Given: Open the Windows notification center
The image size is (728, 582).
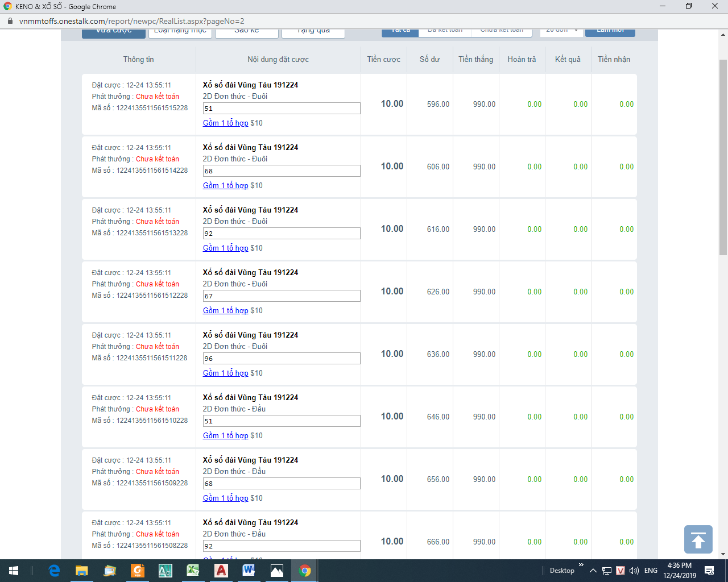Looking at the screenshot, I should click(709, 571).
